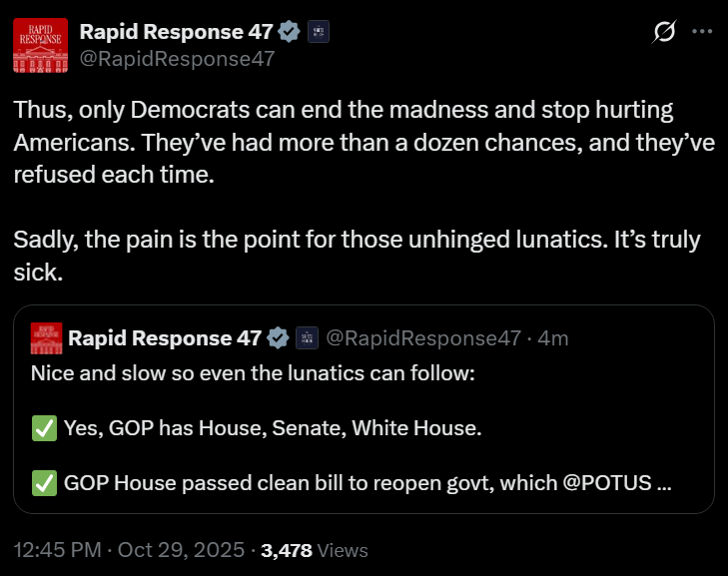Click the '12:45 PM · Oct 29, 2025' timestamp
This screenshot has height=576, width=728.
click(129, 550)
